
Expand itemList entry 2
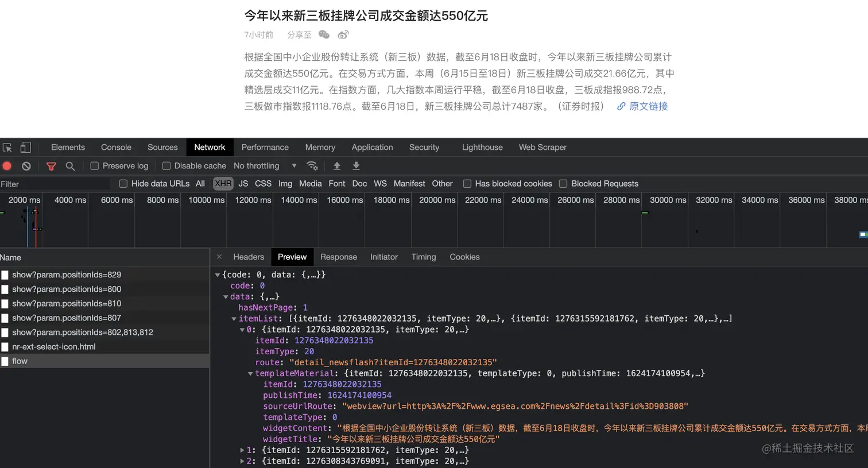coord(242,462)
